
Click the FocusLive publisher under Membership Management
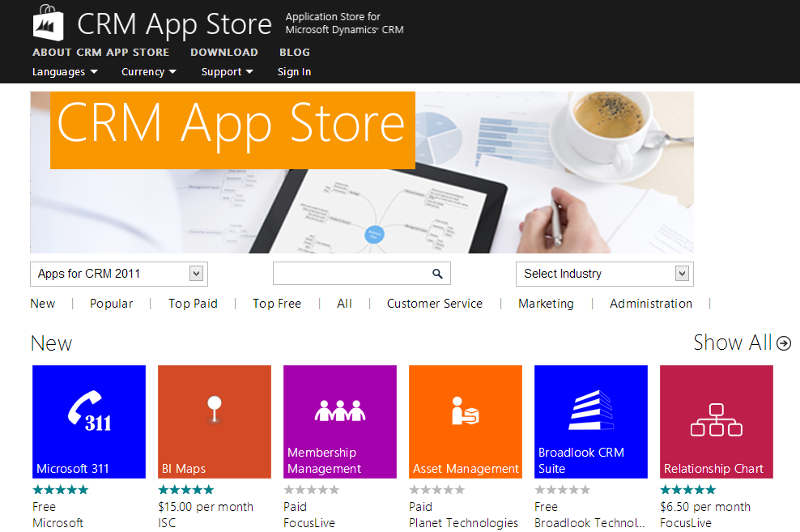click(x=309, y=523)
